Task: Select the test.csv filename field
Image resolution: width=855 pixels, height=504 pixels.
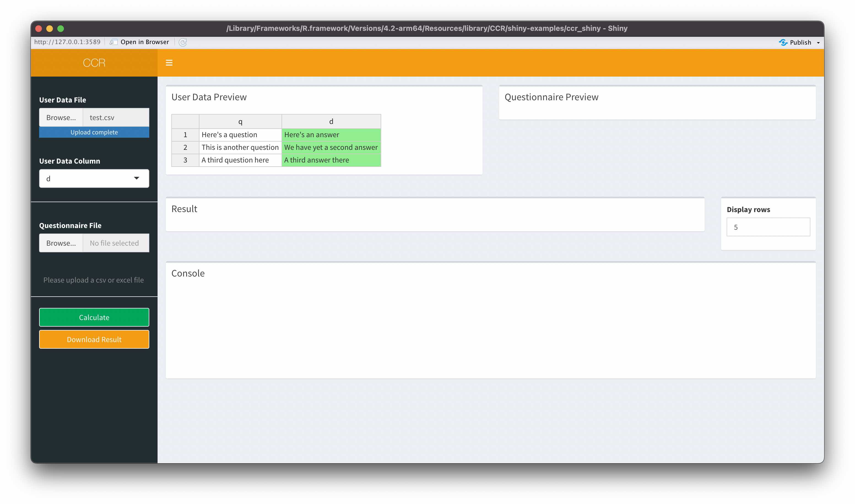Action: 116,118
